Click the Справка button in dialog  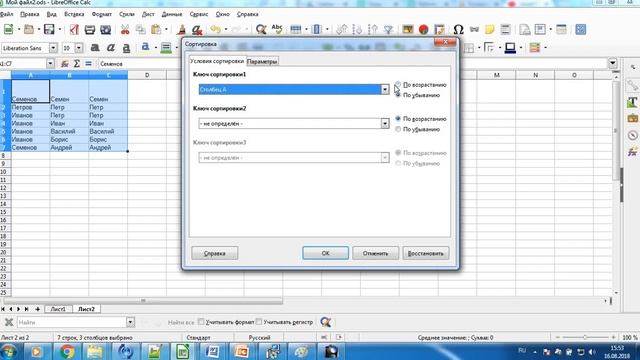215,253
